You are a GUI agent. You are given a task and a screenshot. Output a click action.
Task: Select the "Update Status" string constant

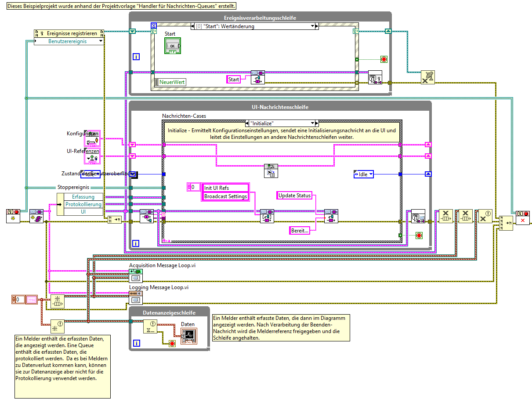point(294,195)
